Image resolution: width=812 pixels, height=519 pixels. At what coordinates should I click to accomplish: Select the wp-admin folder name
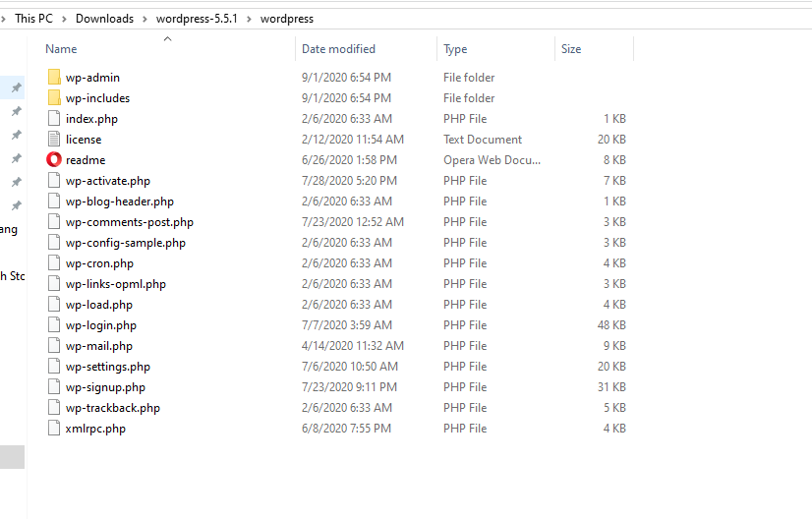(x=92, y=78)
